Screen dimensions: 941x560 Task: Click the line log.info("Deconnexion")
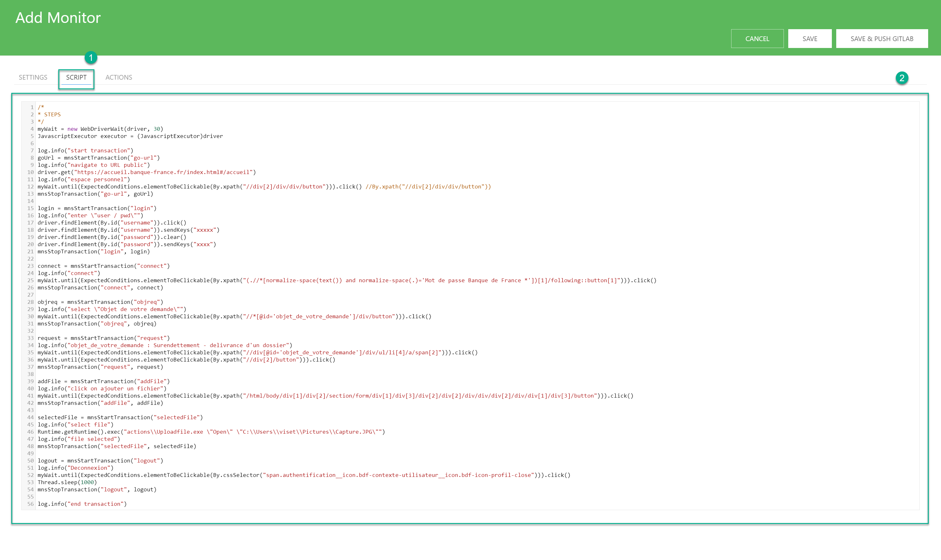coord(76,468)
